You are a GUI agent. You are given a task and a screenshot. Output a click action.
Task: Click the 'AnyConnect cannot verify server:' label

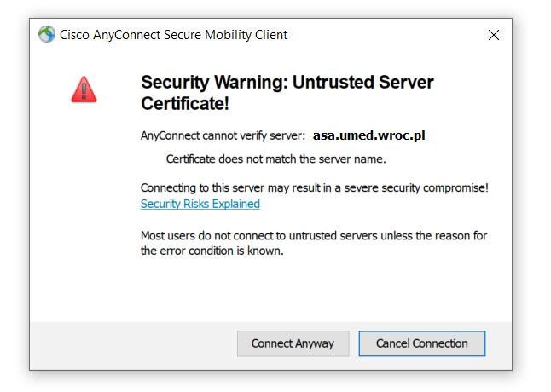[223, 135]
